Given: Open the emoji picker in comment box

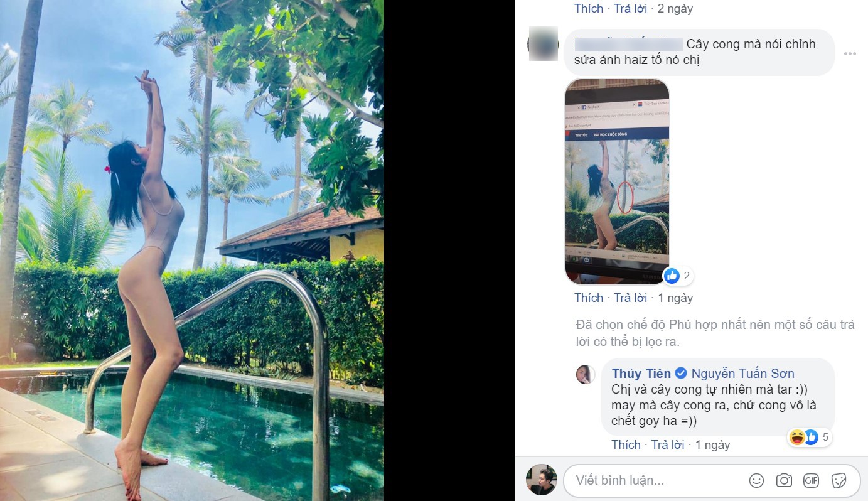Looking at the screenshot, I should tap(757, 481).
